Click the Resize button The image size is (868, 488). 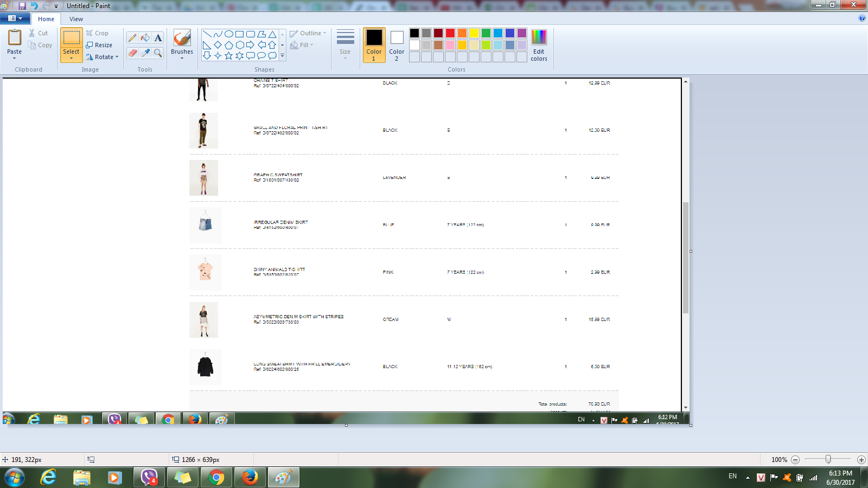click(x=99, y=45)
